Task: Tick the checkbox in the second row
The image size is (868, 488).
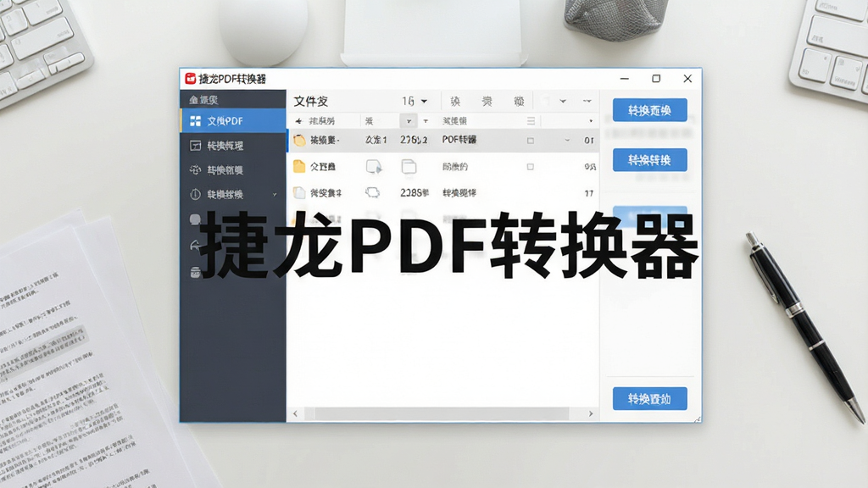Action: pyautogui.click(x=531, y=167)
